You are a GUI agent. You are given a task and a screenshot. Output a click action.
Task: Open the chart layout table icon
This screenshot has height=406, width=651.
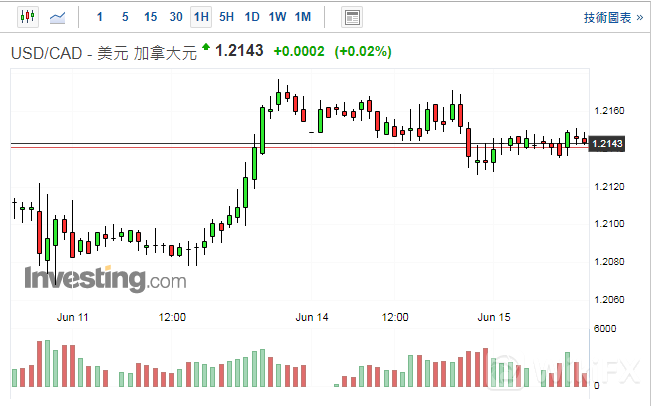(351, 17)
